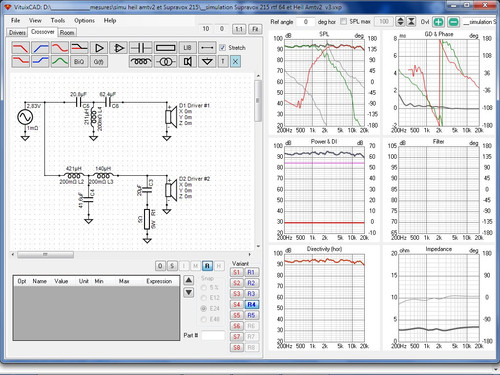Select the E12 snap radio button
This screenshot has height=375, width=500.
pyautogui.click(x=203, y=298)
